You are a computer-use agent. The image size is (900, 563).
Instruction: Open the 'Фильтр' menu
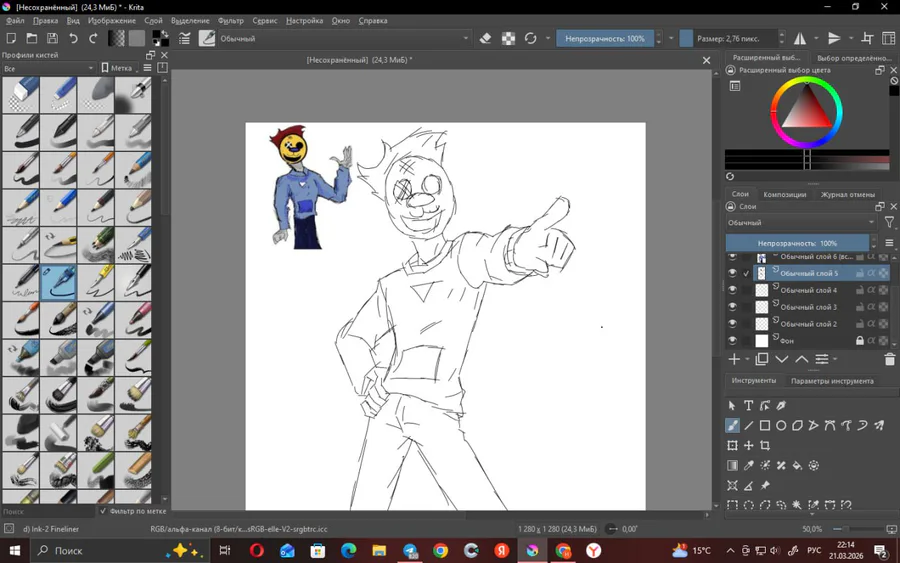tap(230, 20)
